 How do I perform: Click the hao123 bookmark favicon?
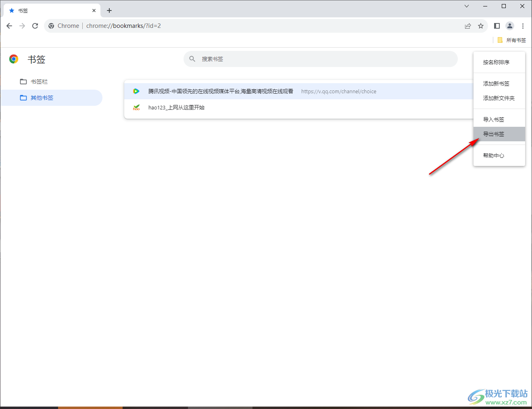136,107
